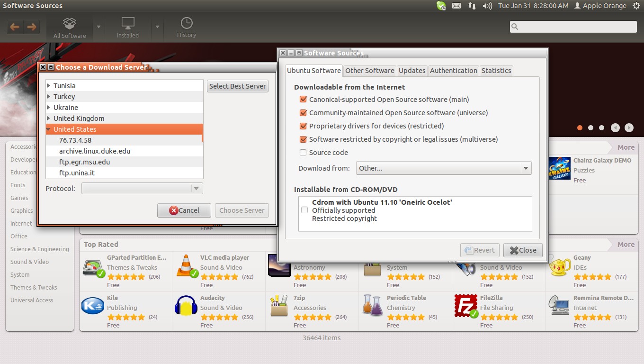Screen dimensions: 644x364
Task: Open the Chainz Galaxy DEMO icon
Action: (559, 168)
